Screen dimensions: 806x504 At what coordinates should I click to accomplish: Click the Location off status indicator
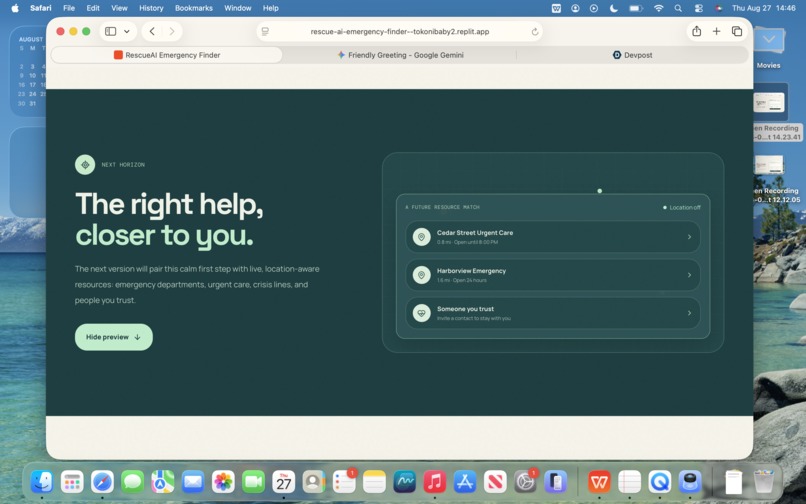click(x=682, y=207)
